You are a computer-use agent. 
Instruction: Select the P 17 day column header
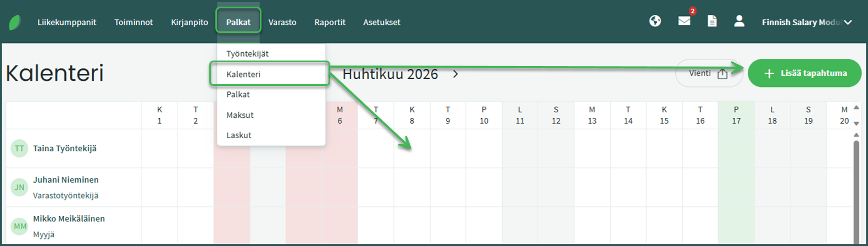coord(736,115)
